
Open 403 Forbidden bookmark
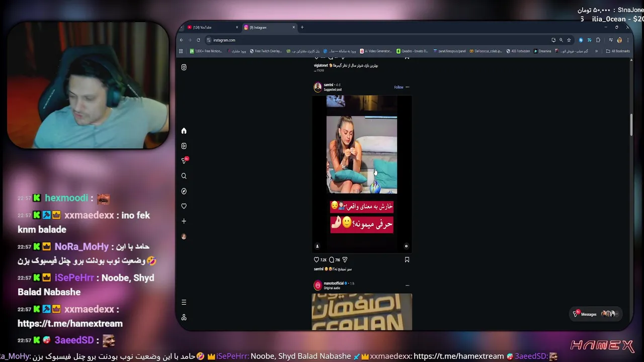pyautogui.click(x=518, y=51)
